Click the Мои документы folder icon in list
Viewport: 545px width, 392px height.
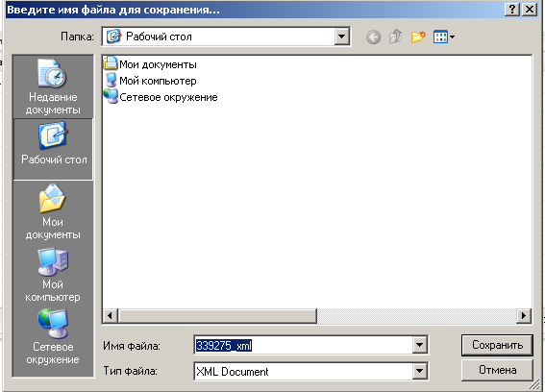coord(111,63)
